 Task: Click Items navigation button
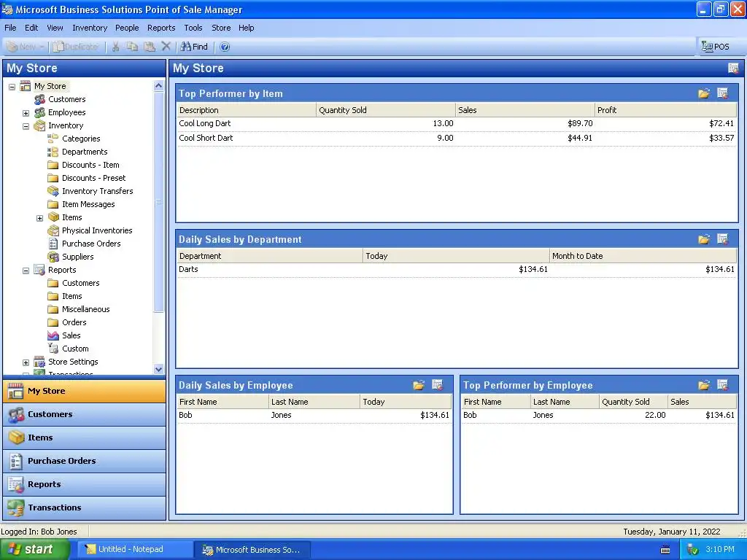point(85,437)
